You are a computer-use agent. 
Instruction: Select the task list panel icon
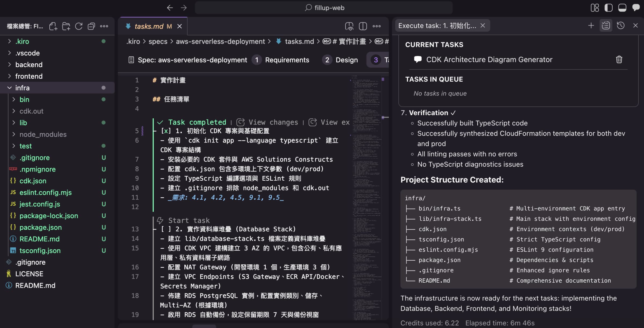(606, 25)
